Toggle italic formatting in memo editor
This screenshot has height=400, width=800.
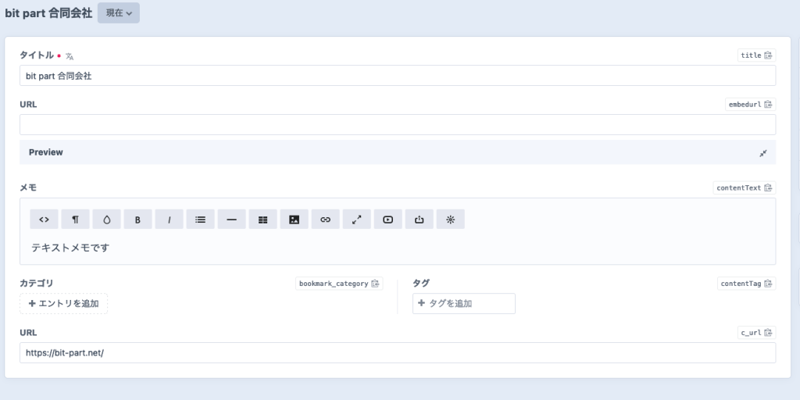(x=168, y=219)
